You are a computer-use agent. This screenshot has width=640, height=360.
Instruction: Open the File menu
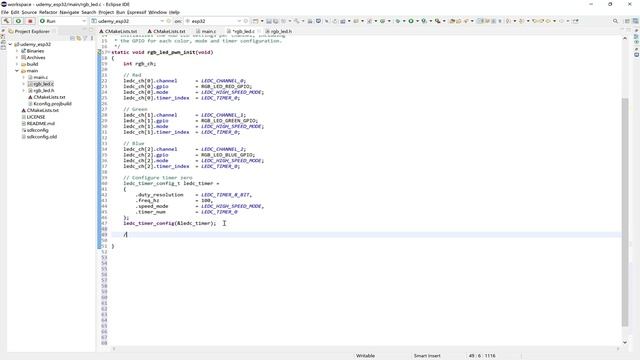point(4,12)
